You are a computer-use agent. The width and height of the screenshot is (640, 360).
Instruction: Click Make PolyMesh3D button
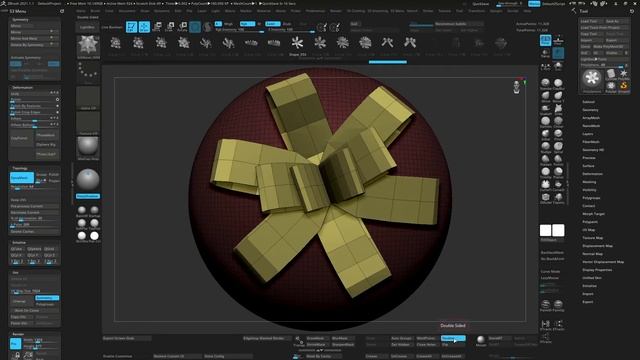tap(610, 47)
